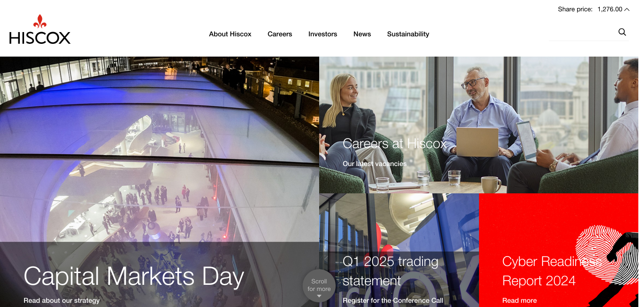Open the Capital Markets Day heading
The width and height of the screenshot is (644, 307).
[134, 276]
